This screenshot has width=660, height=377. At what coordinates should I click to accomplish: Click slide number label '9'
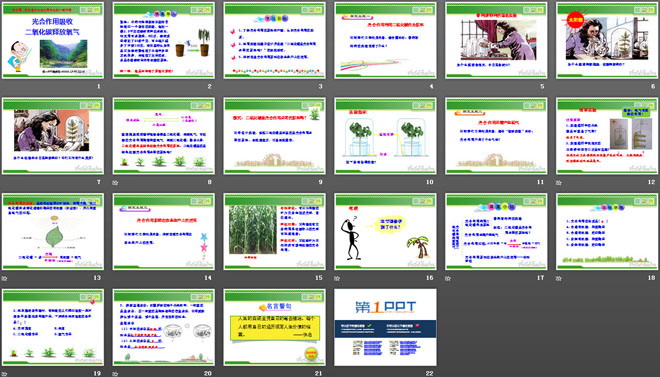[320, 182]
